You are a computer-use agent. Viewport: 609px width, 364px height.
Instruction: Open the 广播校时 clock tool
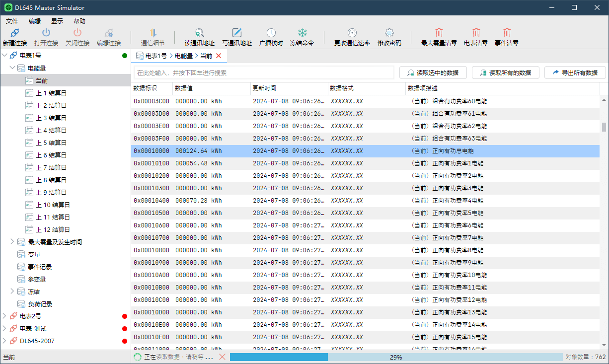click(271, 33)
